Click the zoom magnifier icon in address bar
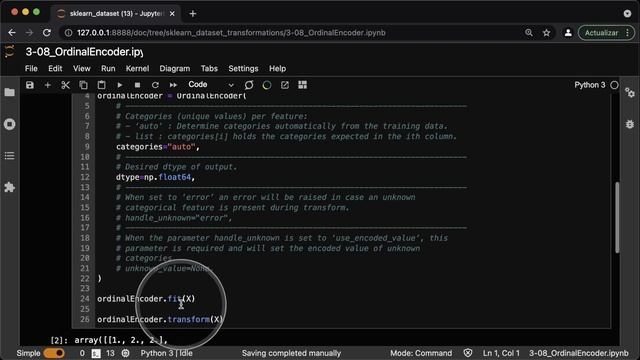 click(529, 33)
